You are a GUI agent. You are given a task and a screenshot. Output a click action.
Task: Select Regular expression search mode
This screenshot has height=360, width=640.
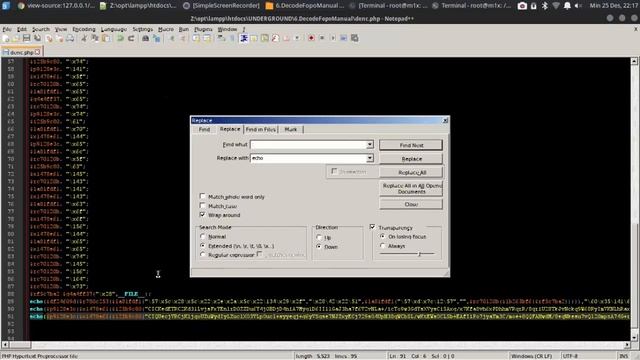(x=202, y=255)
